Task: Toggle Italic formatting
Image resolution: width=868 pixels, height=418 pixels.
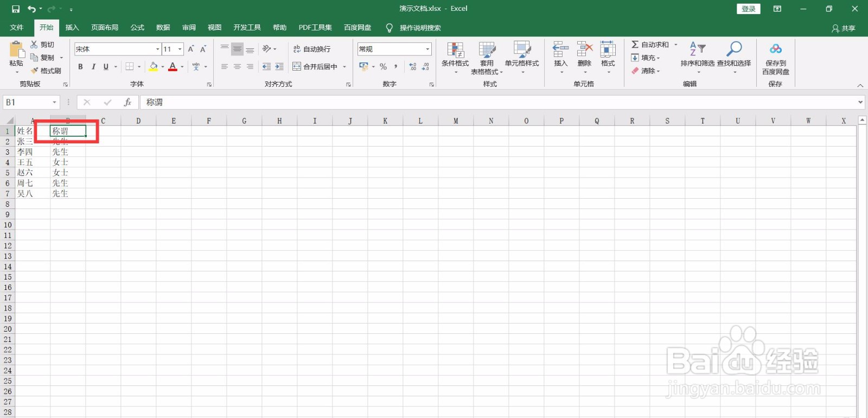Action: (93, 66)
